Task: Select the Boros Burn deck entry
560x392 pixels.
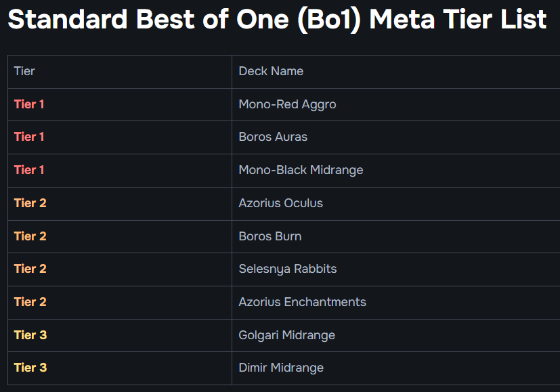Action: [270, 236]
